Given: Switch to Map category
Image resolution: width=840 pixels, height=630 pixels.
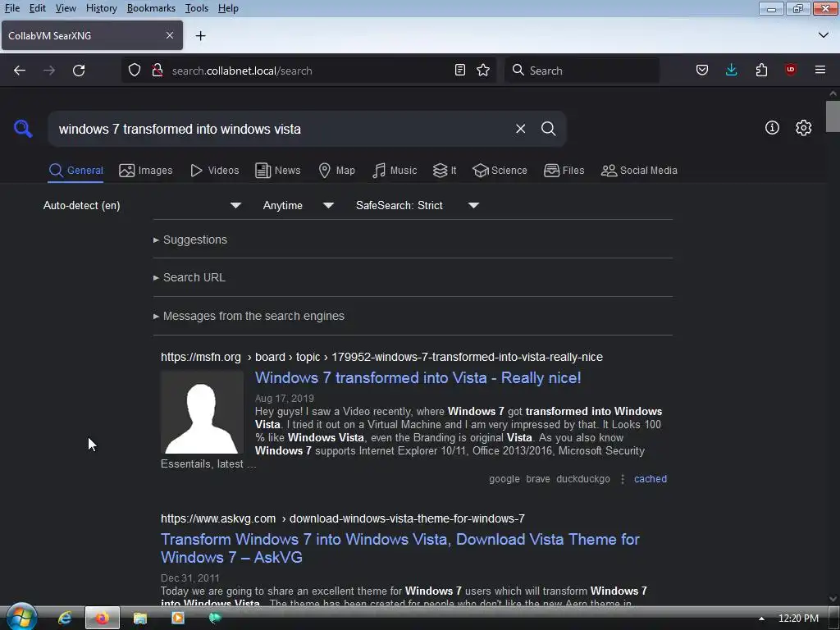Looking at the screenshot, I should point(337,171).
